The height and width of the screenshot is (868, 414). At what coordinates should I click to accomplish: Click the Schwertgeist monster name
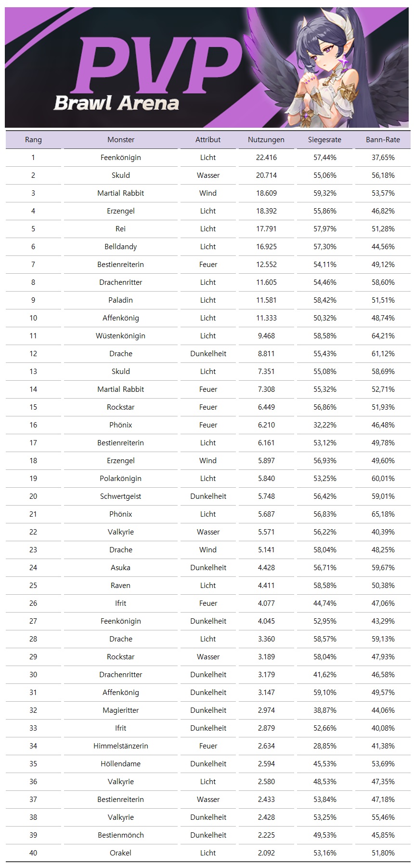pos(121,496)
